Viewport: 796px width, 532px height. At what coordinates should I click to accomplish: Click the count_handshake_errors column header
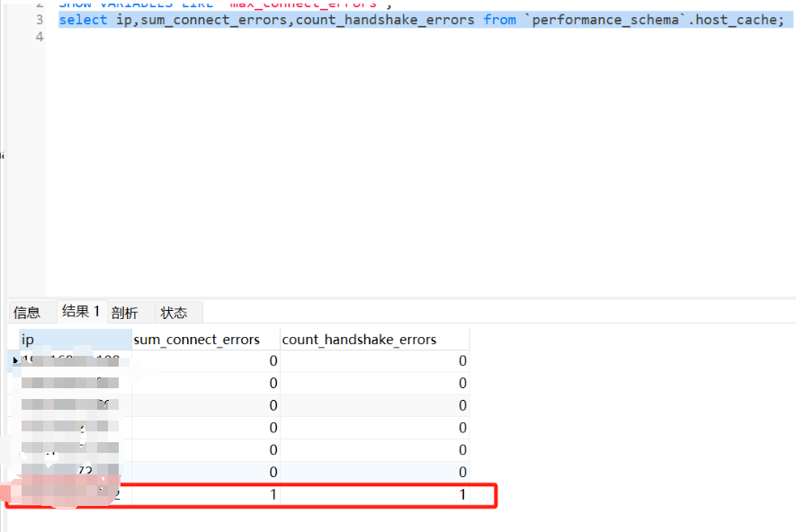pos(373,339)
